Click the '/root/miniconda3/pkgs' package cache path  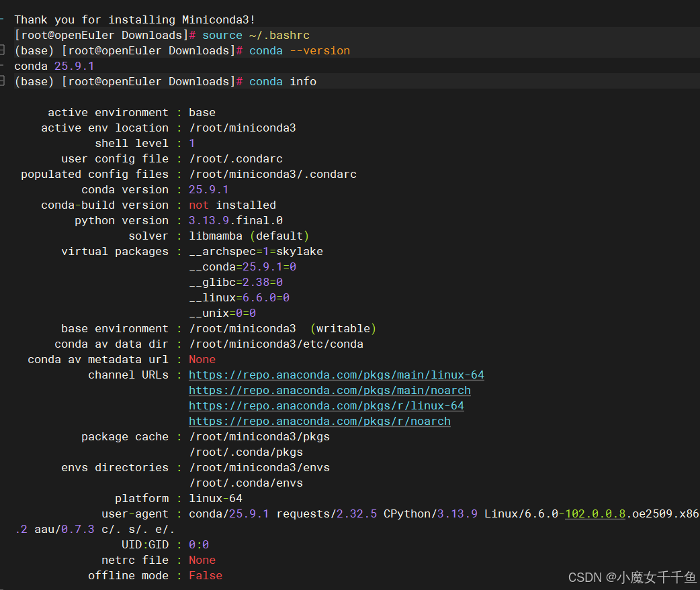coord(259,436)
